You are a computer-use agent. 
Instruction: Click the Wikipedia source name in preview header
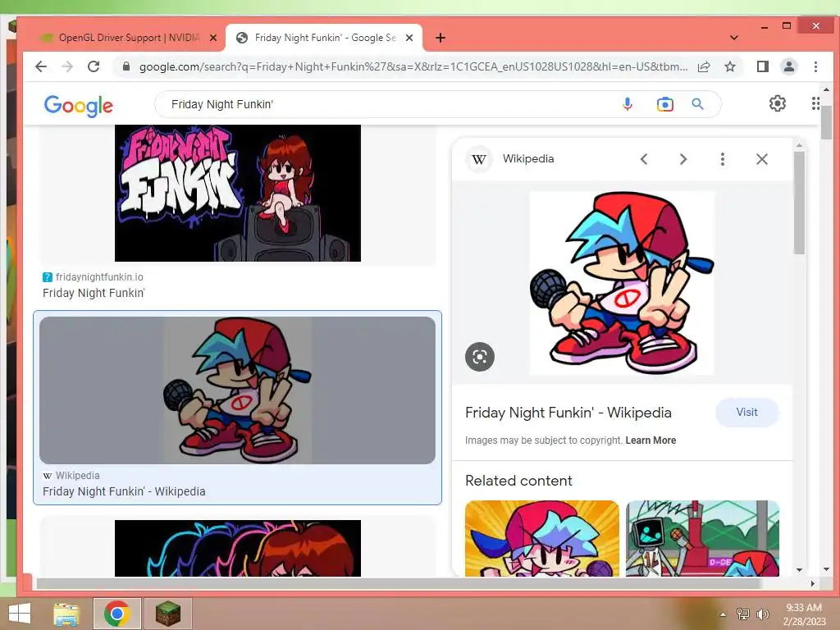point(528,158)
